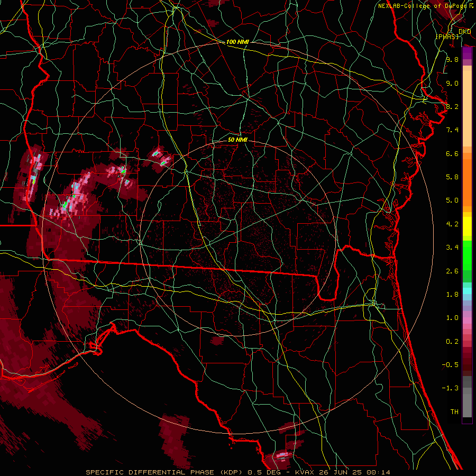Click the pink segment of the color bar
This screenshot has width=476, height=476.
click(467, 321)
